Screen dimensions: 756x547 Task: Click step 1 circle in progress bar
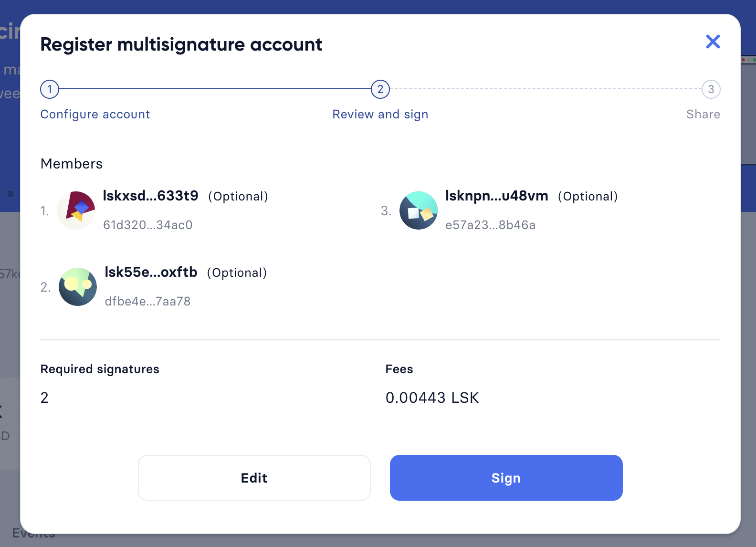click(x=50, y=89)
